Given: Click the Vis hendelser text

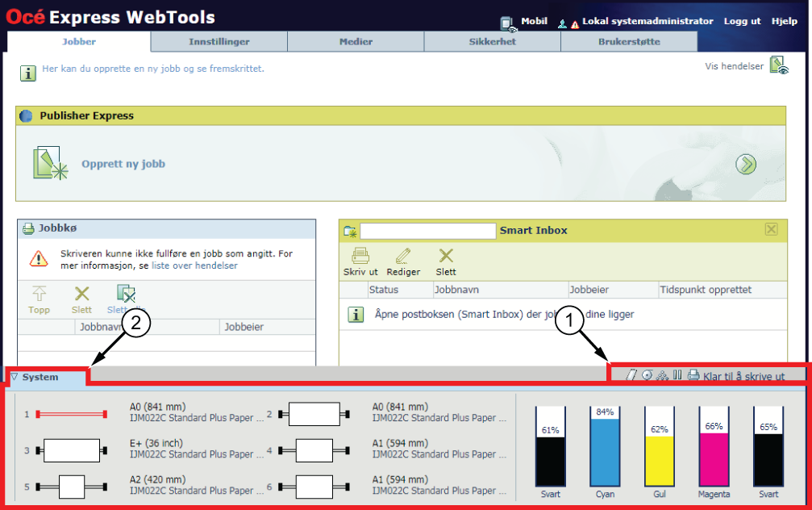Looking at the screenshot, I should click(x=734, y=66).
